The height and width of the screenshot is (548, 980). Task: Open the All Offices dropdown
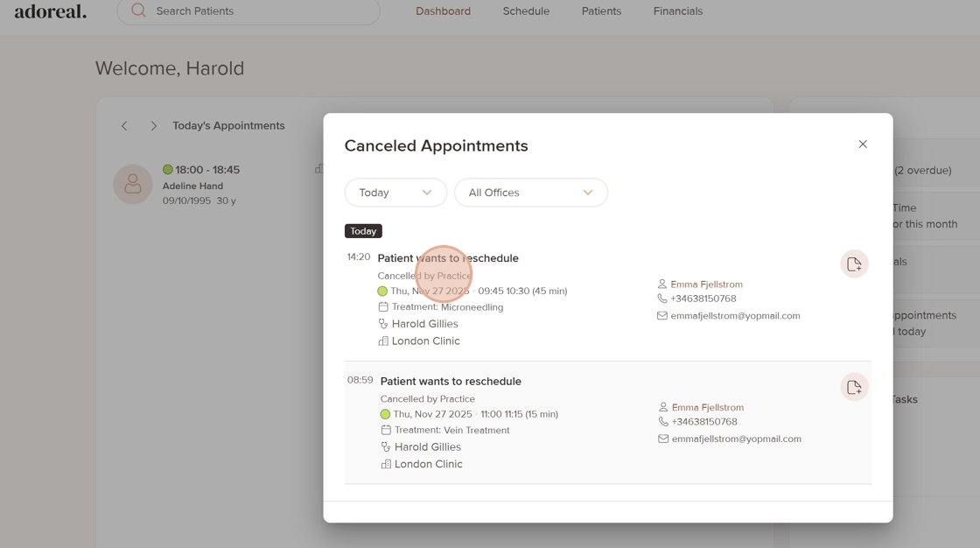point(530,193)
